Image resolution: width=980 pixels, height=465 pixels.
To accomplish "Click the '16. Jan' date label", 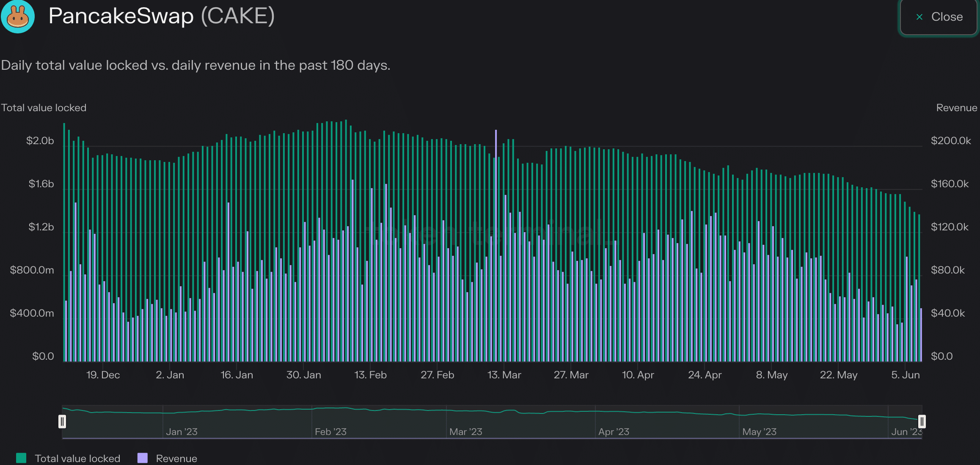I will 237,375.
